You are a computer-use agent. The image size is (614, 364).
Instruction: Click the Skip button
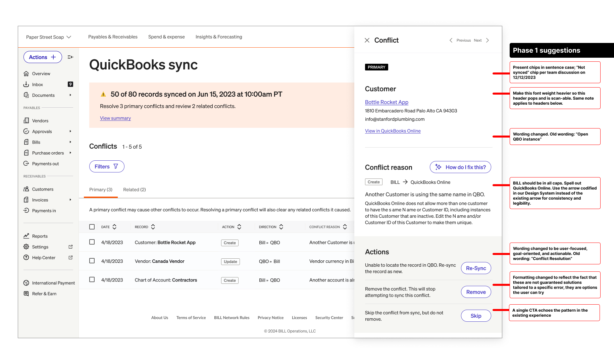tap(476, 316)
